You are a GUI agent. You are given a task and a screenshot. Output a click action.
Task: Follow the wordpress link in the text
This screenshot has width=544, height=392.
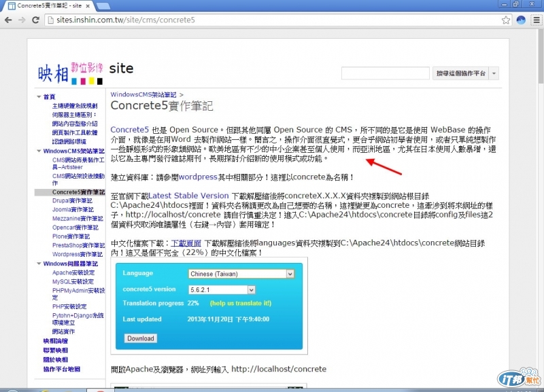point(198,177)
